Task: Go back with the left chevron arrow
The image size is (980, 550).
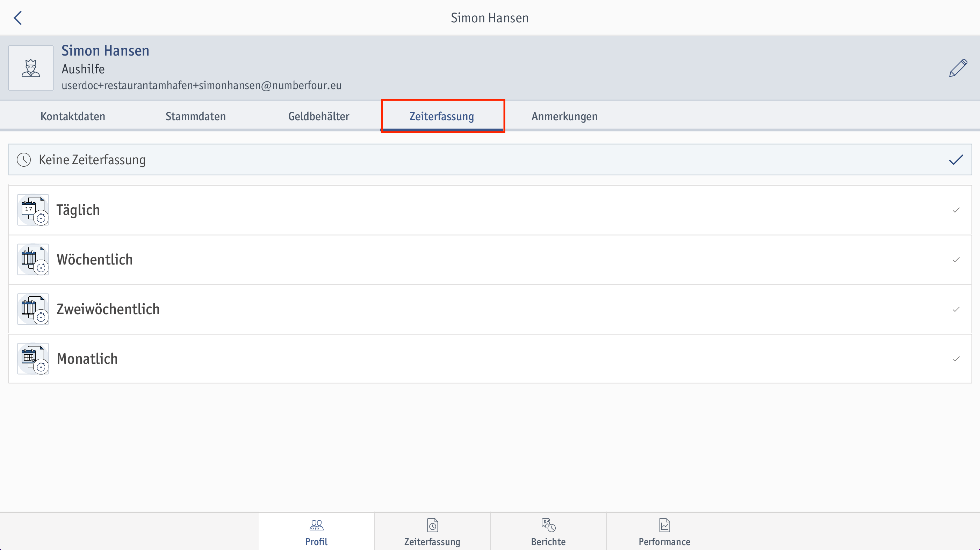Action: [17, 18]
